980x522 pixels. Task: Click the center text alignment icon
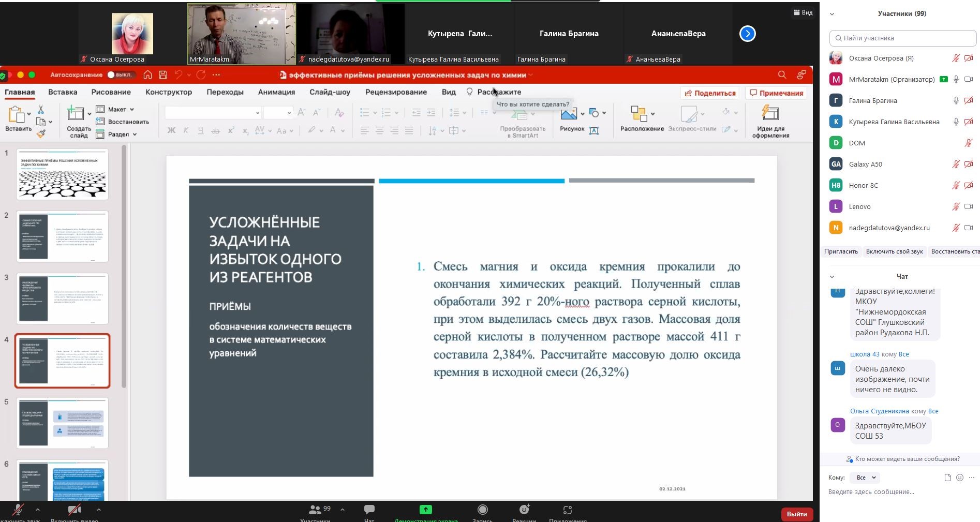tap(379, 131)
